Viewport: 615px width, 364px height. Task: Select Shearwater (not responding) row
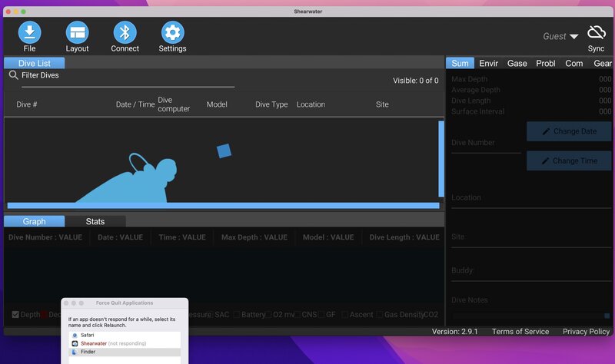125,343
